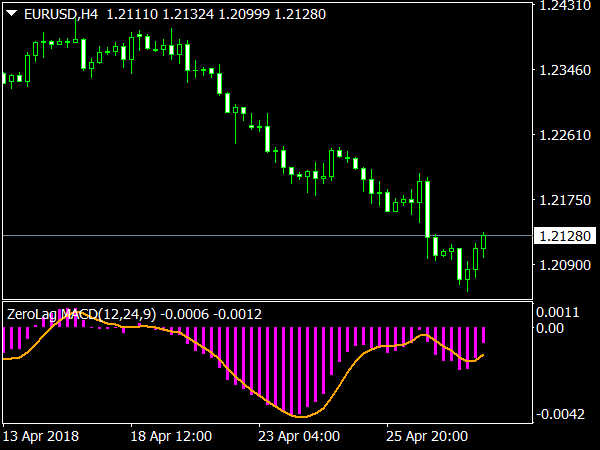Click the 1.24310 price scale label
Image resolution: width=600 pixels, height=450 pixels.
click(565, 5)
